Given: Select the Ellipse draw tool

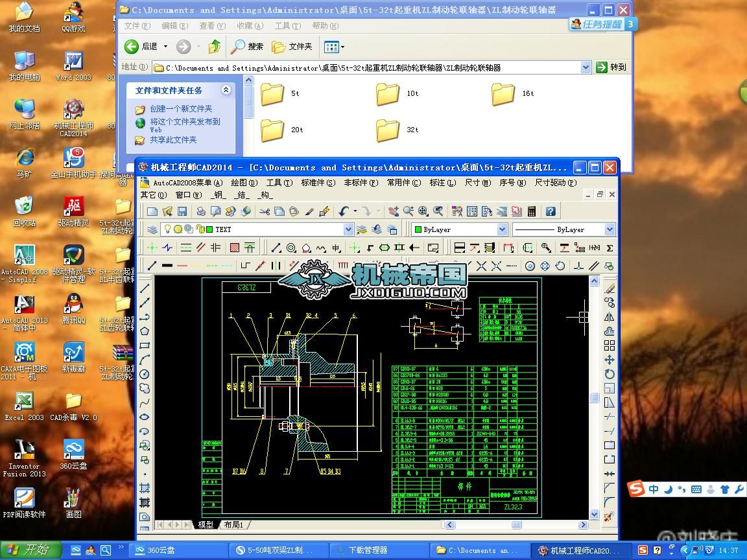Looking at the screenshot, I should coord(145,417).
